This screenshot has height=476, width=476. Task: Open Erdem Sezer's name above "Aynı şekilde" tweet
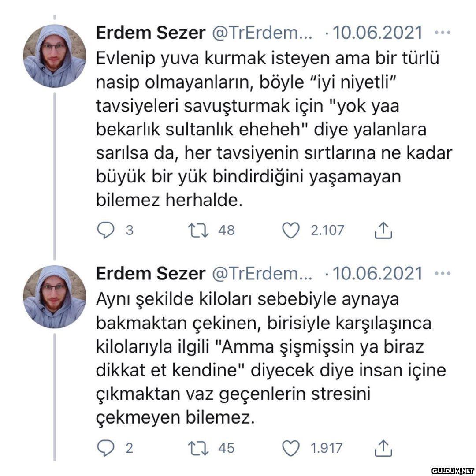point(151,274)
